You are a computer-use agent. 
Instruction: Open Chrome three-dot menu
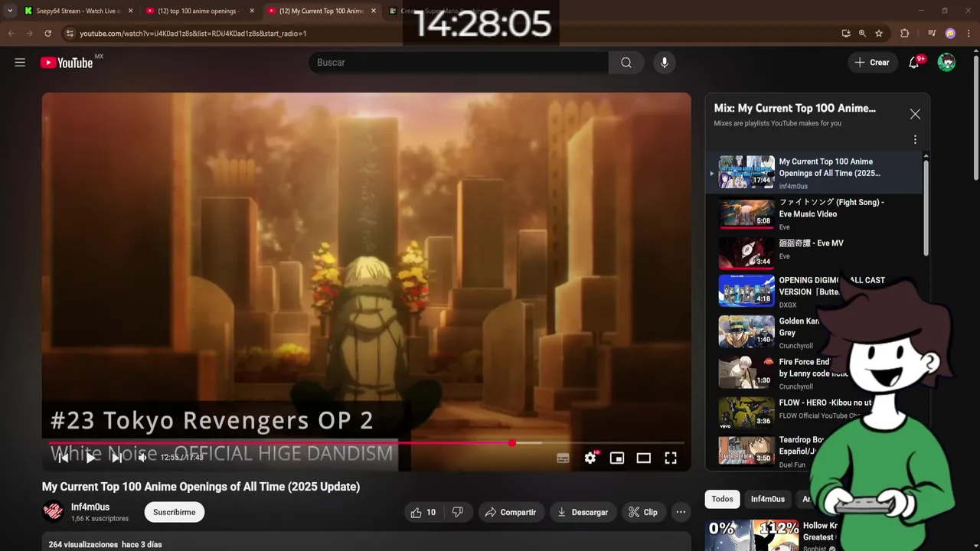click(x=967, y=34)
